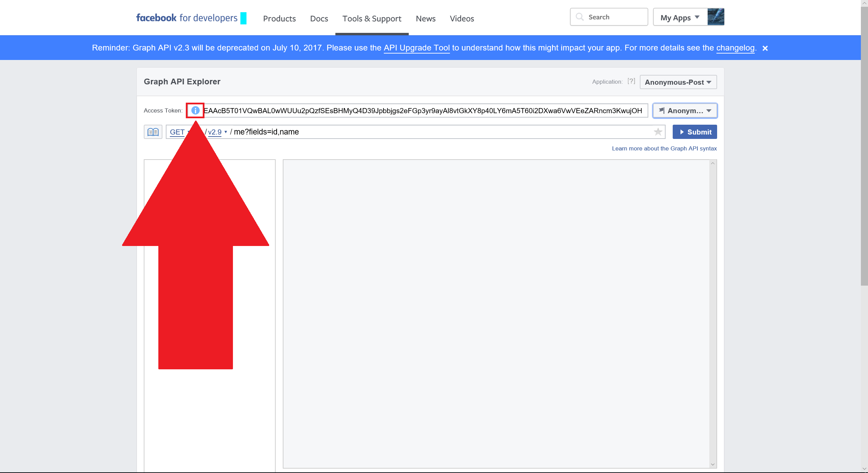Dismiss the deprecation reminder banner
This screenshot has height=473, width=868.
(x=765, y=48)
